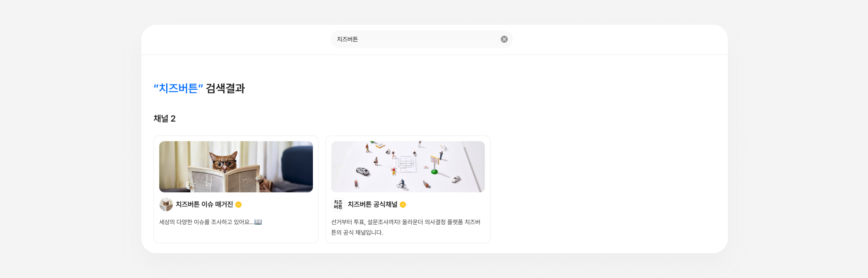The width and height of the screenshot is (868, 278).
Task: Click the blue quoted 치즈버튼 in the heading
Action: pos(178,89)
